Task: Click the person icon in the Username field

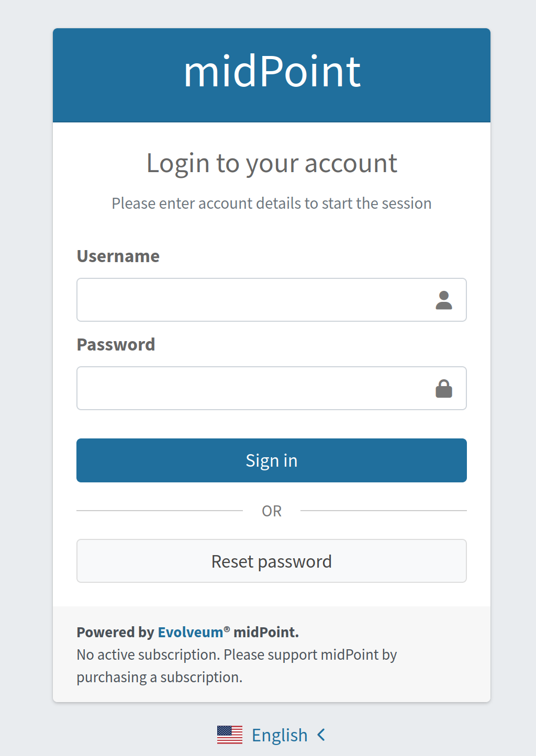Action: [x=443, y=299]
